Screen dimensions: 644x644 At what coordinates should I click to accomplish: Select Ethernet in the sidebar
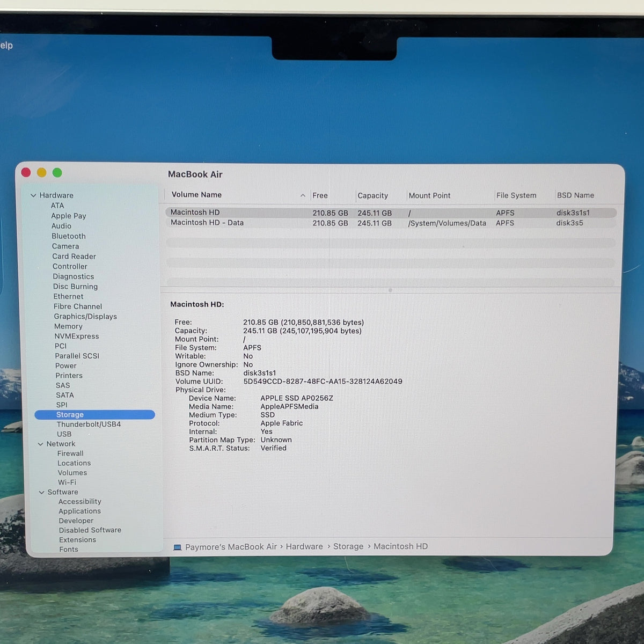[68, 296]
